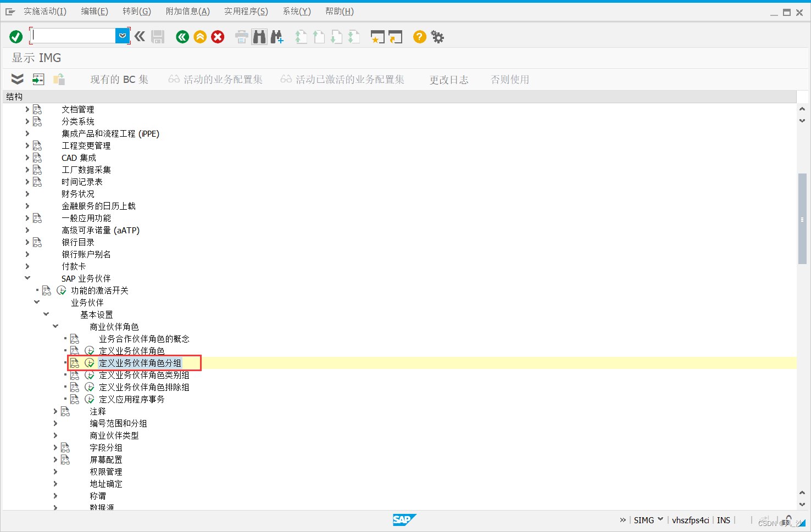This screenshot has width=811, height=532.
Task: Collapse the 基本设置 tree node
Action: [46, 314]
